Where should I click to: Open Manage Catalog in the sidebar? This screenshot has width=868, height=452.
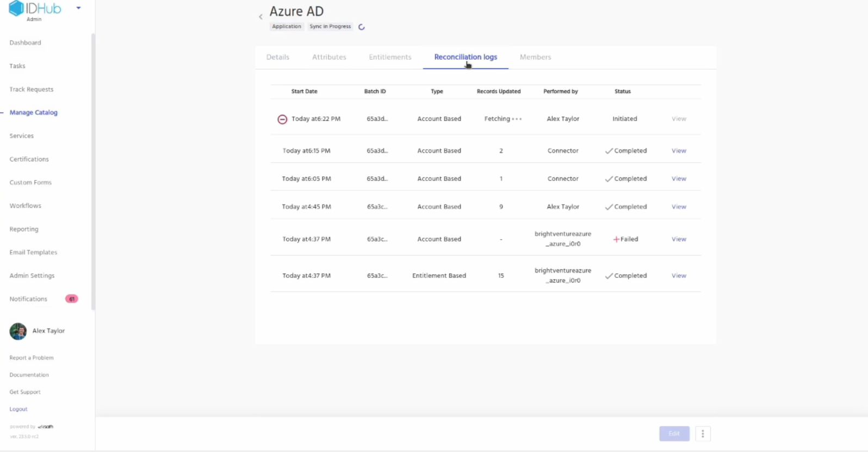[33, 113]
